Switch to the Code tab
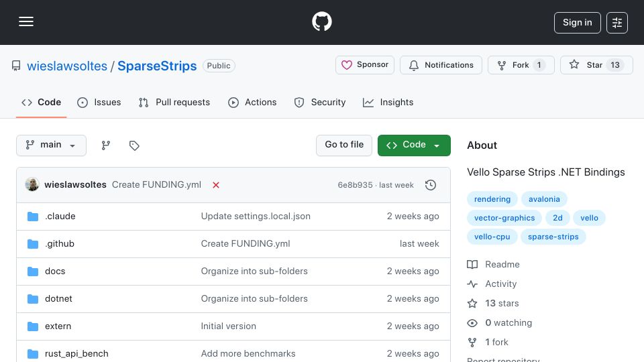644x362 pixels. pos(41,102)
